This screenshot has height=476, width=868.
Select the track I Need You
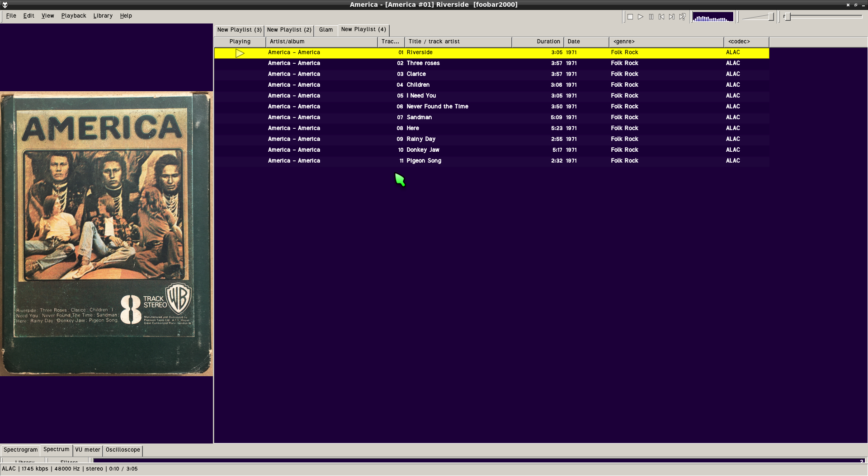pos(491,96)
